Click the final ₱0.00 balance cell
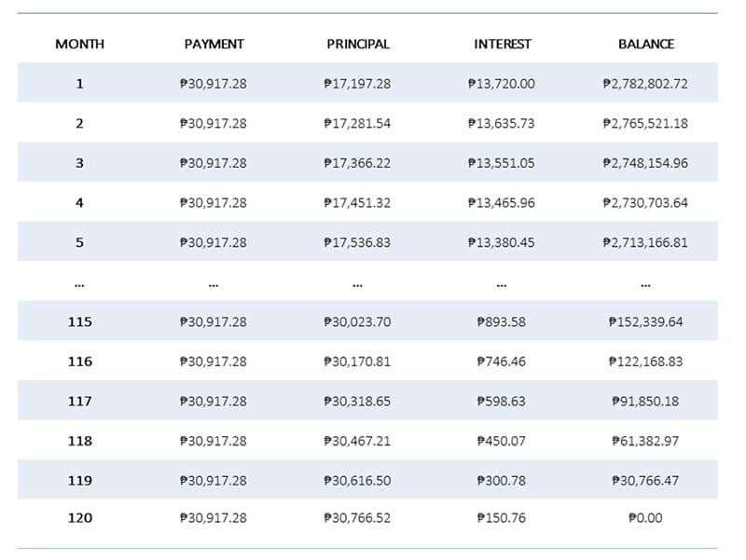Screen dimensions: 746x560 645,517
